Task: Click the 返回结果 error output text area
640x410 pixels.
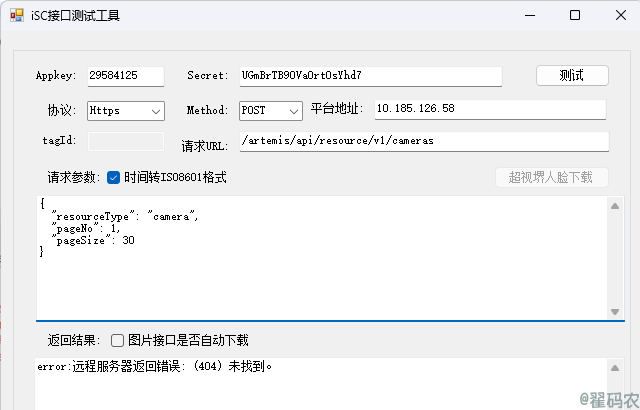Action: 321,383
